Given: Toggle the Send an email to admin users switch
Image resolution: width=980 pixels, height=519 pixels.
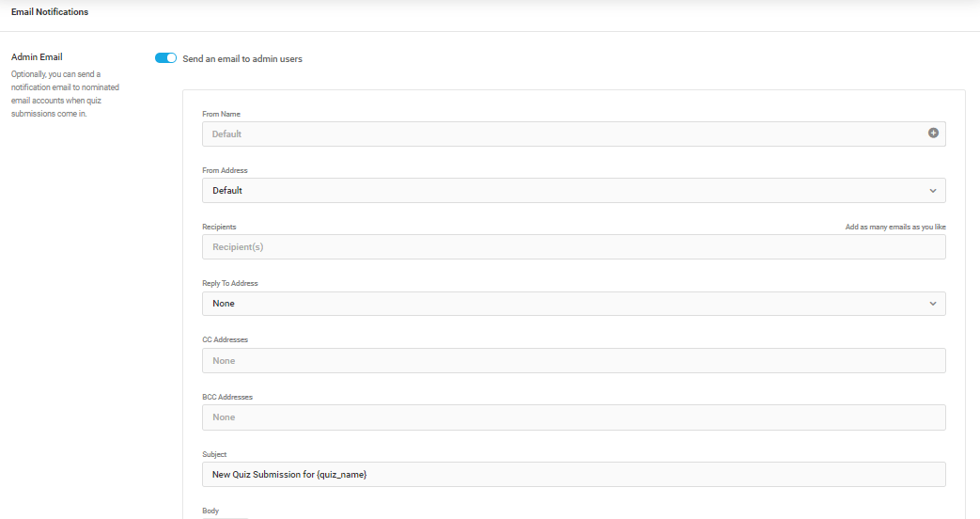Looking at the screenshot, I should tap(165, 58).
